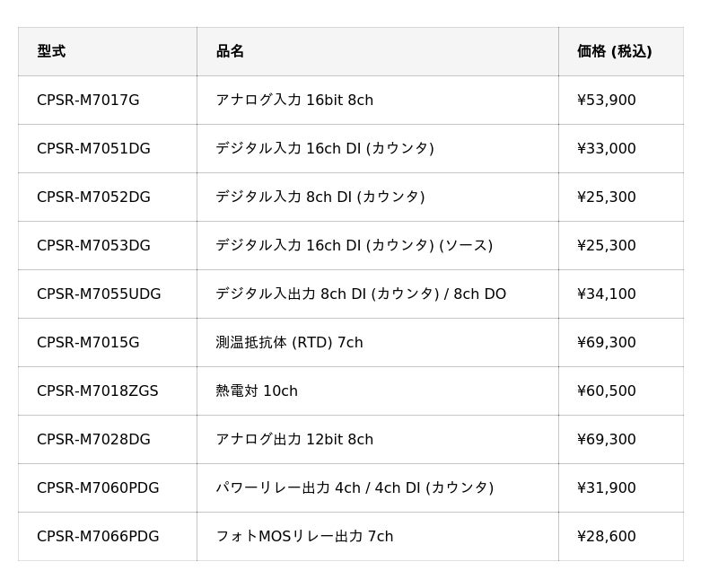Click the ¥53,900 price cell
Screen dimensions: 718x588
click(x=606, y=100)
